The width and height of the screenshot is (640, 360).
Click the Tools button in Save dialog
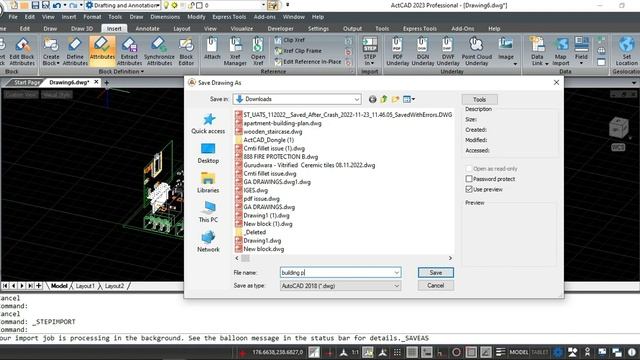click(x=480, y=99)
